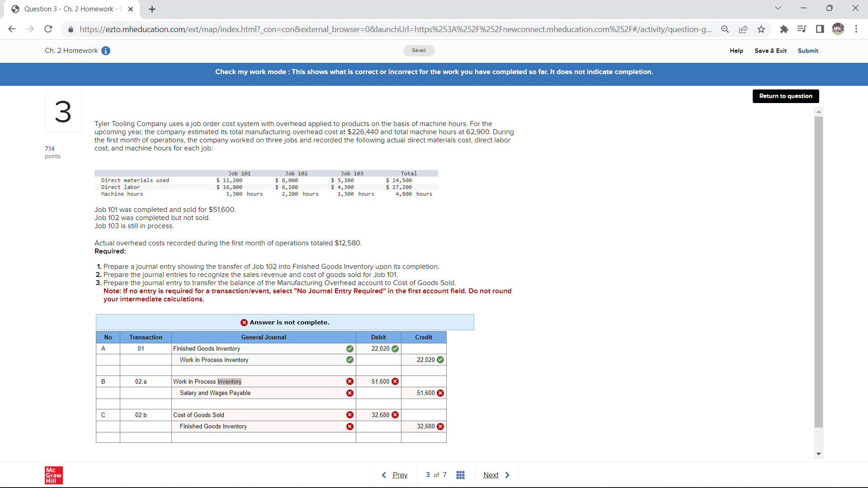Click Return to question button
Image resolution: width=868 pixels, height=488 pixels.
(785, 96)
